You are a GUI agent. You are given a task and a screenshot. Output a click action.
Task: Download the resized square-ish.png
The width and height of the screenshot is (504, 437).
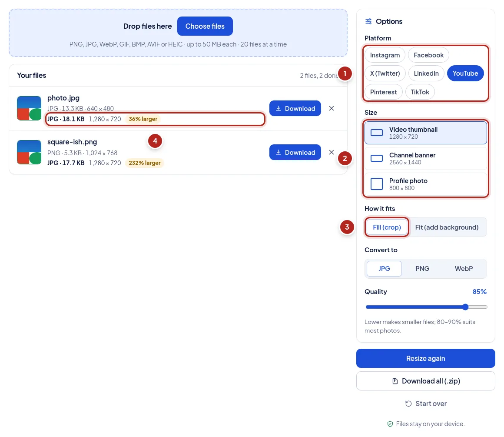pyautogui.click(x=295, y=152)
